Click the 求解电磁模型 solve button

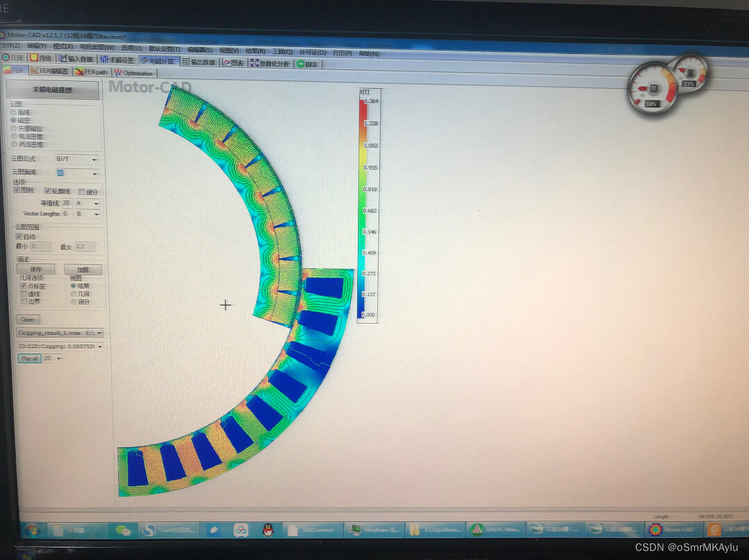pyautogui.click(x=52, y=90)
